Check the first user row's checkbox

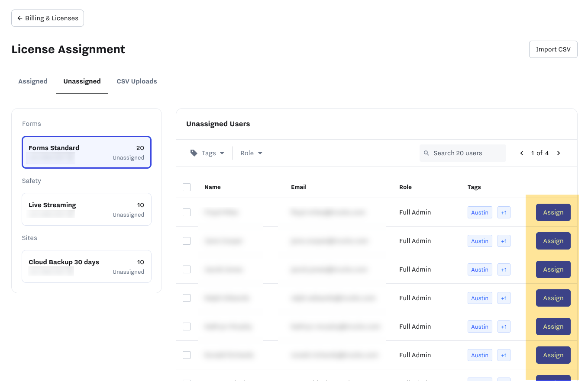click(187, 212)
